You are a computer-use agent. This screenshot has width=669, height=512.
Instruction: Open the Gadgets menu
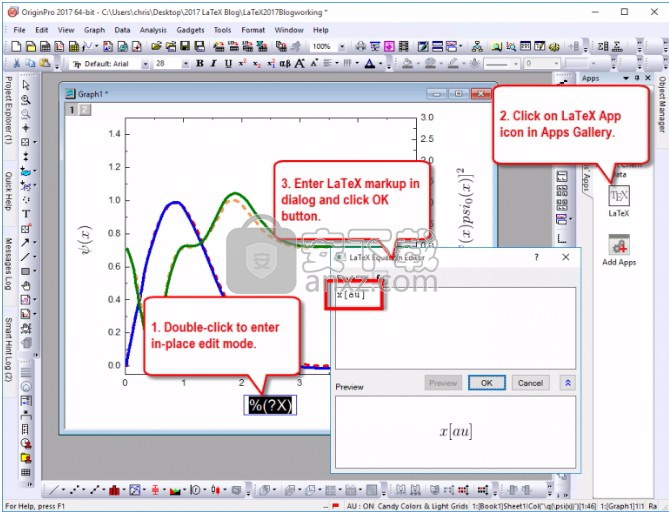[190, 30]
